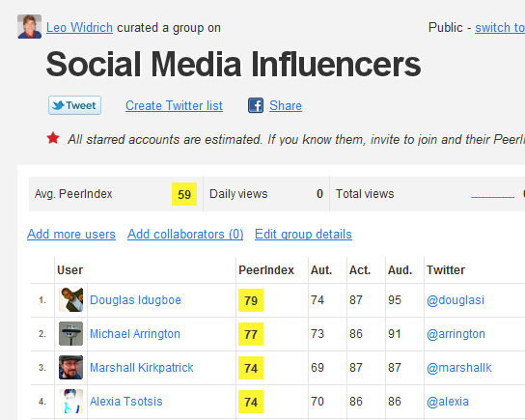
Task: Open Create Twitter list link
Action: coord(174,106)
